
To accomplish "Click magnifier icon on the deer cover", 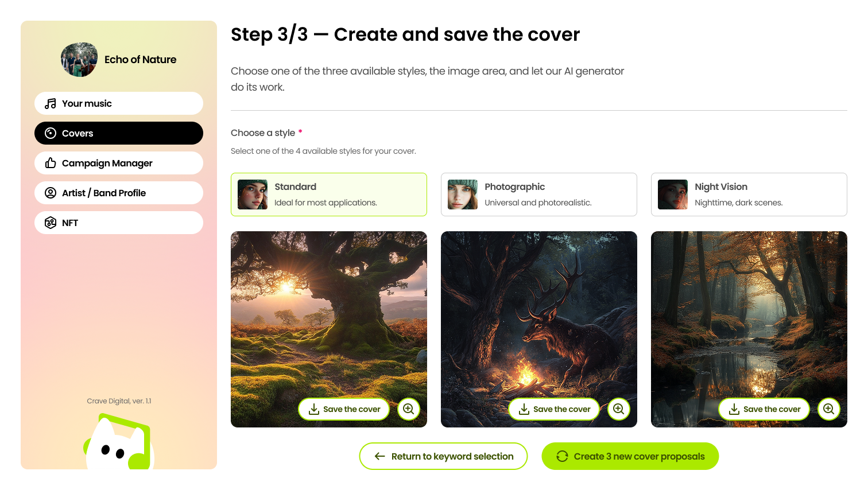I will (619, 409).
